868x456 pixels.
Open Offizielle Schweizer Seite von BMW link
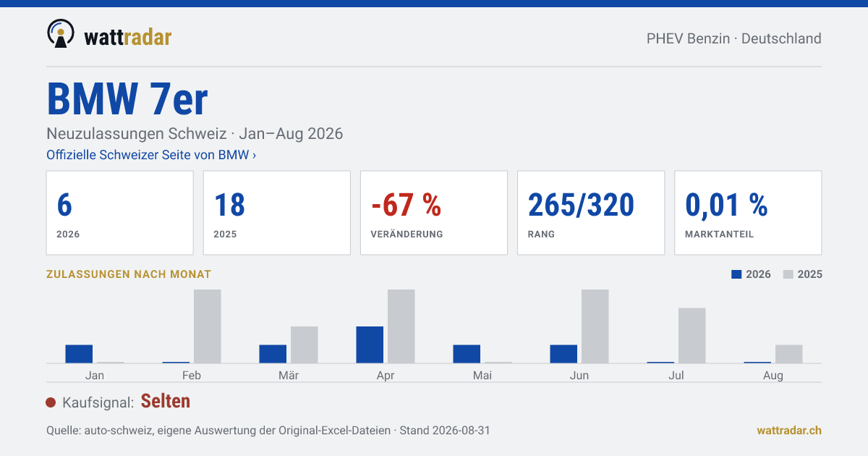pos(151,155)
